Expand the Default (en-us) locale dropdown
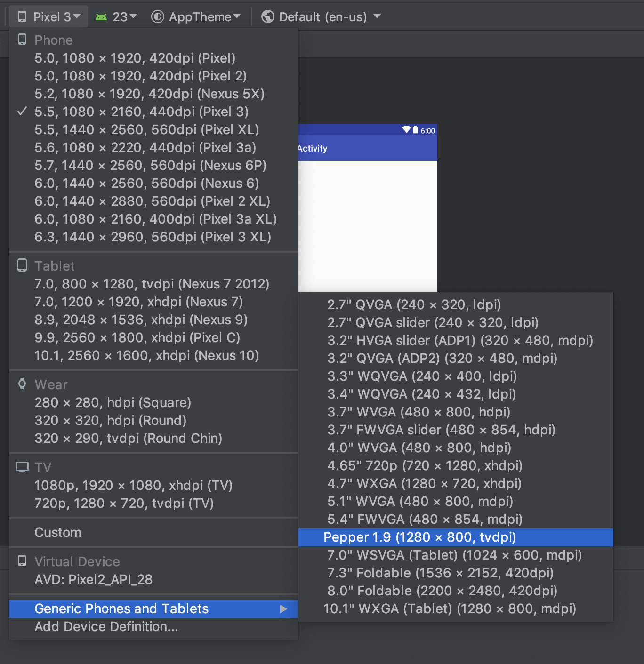 point(329,17)
